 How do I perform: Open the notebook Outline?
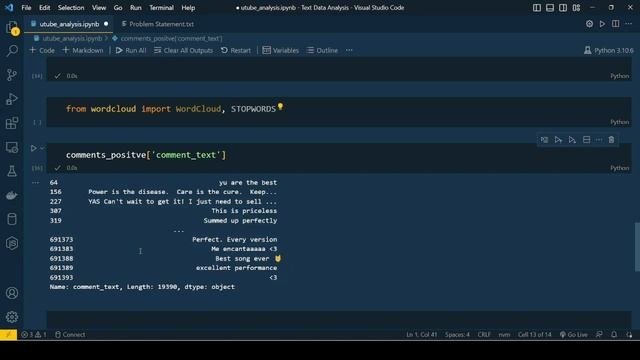coord(322,50)
